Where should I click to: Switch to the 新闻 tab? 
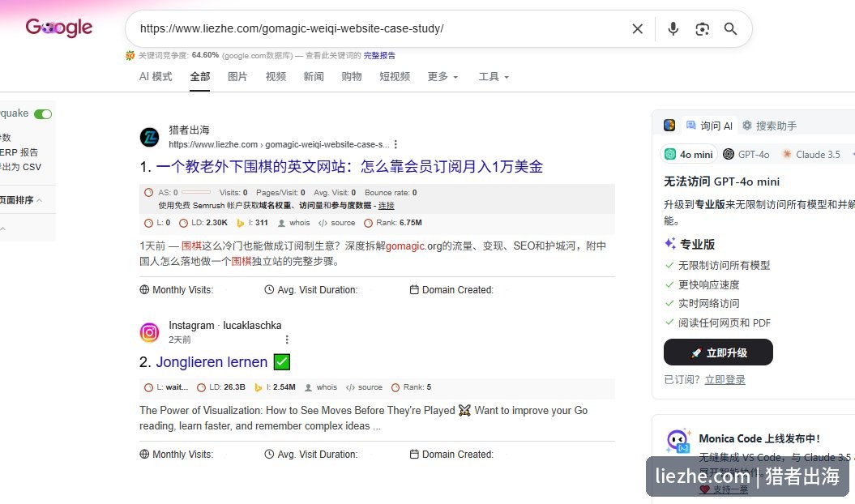(x=314, y=77)
